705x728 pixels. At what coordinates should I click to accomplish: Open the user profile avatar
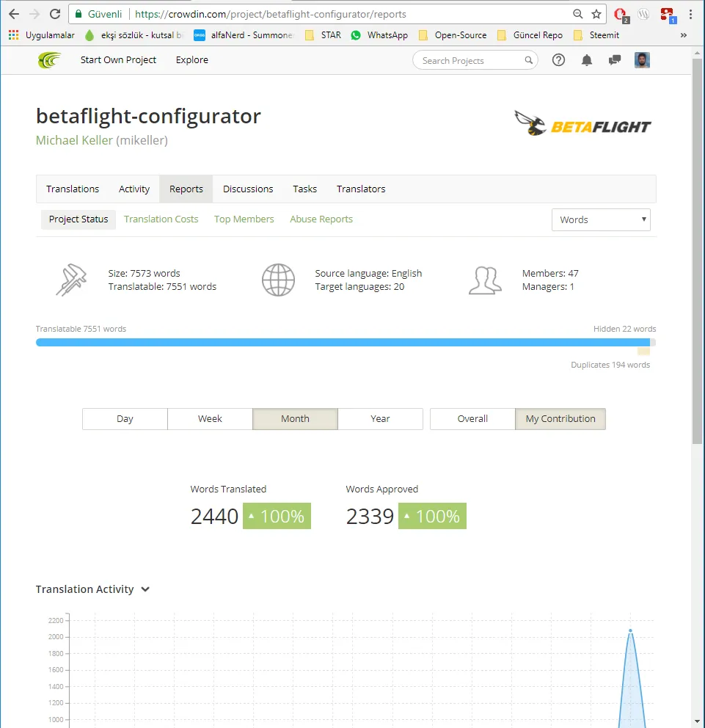pos(642,60)
